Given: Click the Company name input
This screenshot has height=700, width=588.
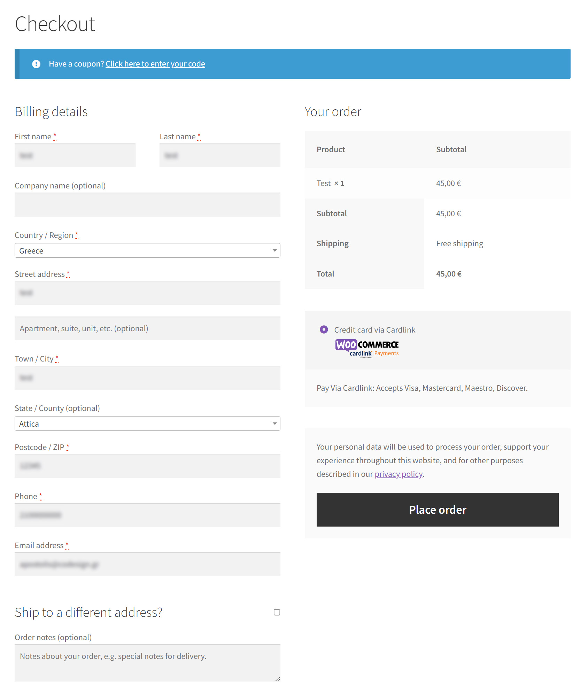Looking at the screenshot, I should pos(147,205).
